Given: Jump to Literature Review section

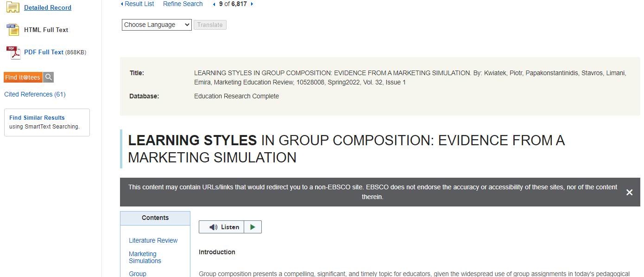Looking at the screenshot, I should (x=153, y=240).
